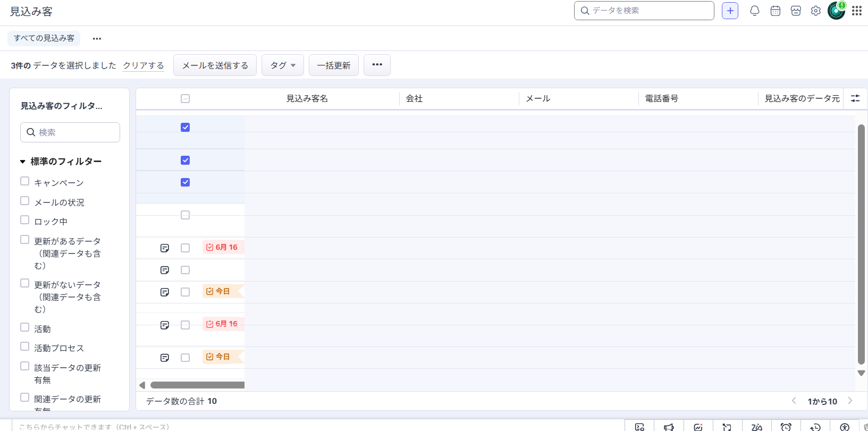
Task: Click the 電話番号 column header
Action: (661, 98)
